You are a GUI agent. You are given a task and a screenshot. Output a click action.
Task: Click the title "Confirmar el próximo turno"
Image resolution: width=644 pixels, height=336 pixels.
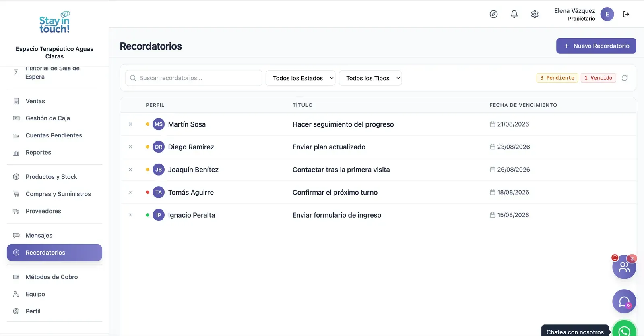click(335, 192)
